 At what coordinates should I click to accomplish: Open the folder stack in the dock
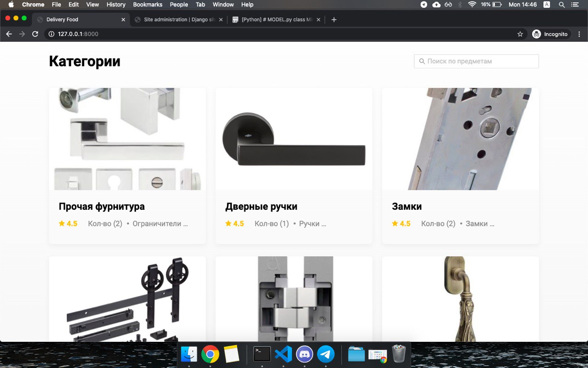point(356,354)
